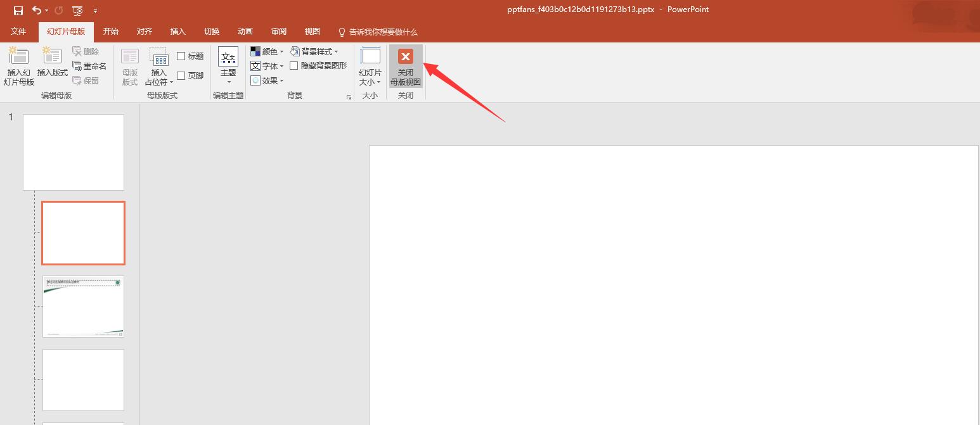Screen dimensions: 980x425
Task: Open the Themes gallery icon
Action: [228, 57]
